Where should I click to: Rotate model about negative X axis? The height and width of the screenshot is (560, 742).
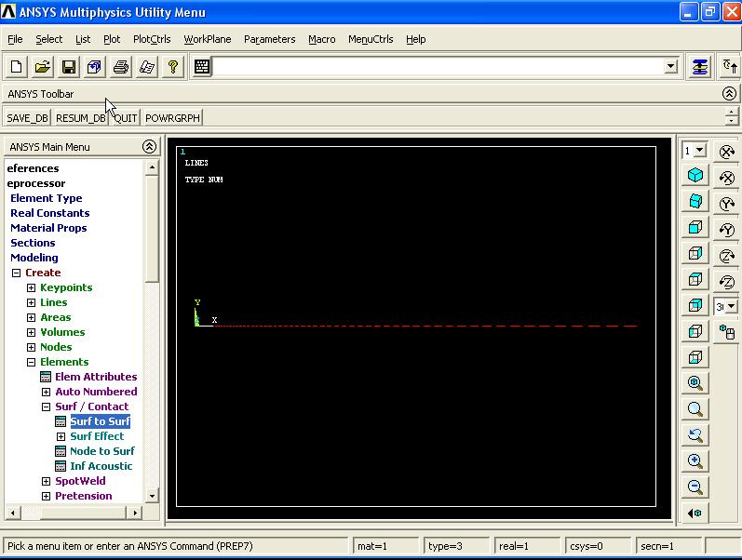[726, 178]
